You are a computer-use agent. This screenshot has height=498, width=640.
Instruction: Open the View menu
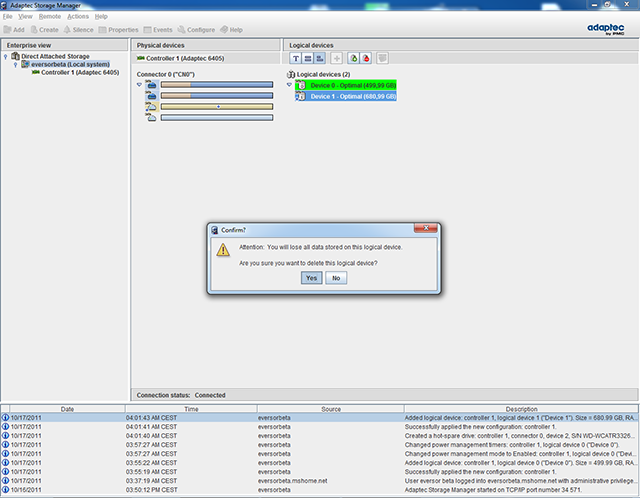[x=25, y=16]
